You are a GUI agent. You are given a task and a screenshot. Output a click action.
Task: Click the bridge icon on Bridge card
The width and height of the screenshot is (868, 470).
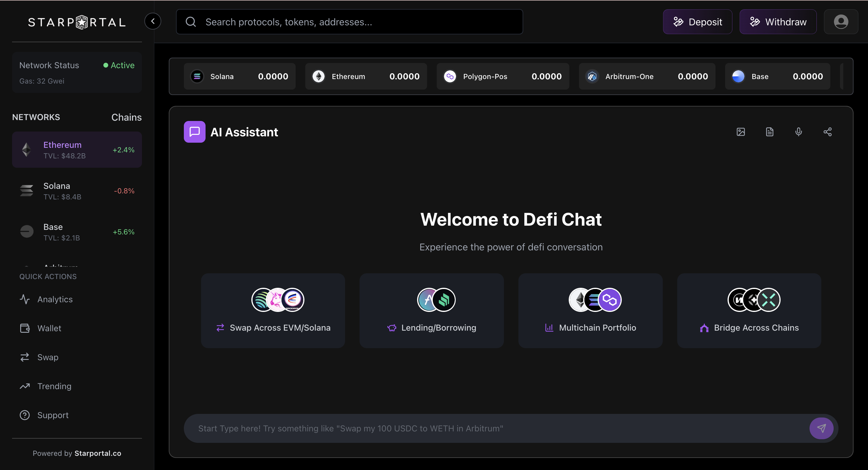coord(704,328)
